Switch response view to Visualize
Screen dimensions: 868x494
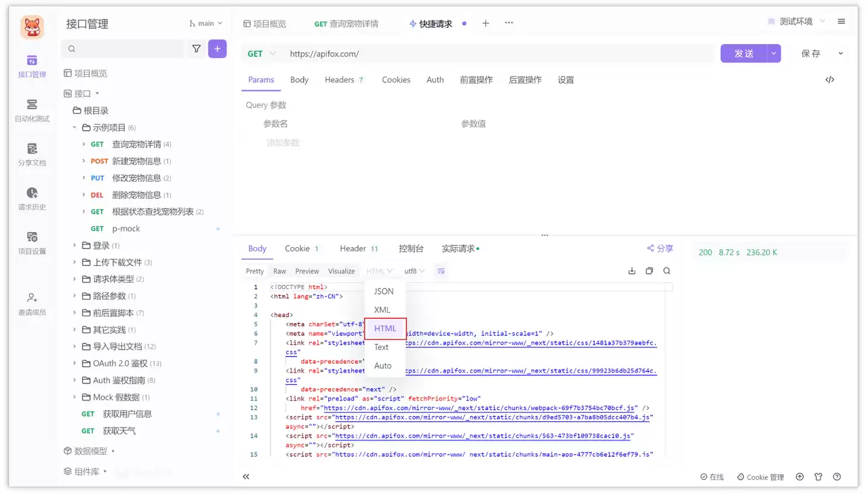coord(342,271)
